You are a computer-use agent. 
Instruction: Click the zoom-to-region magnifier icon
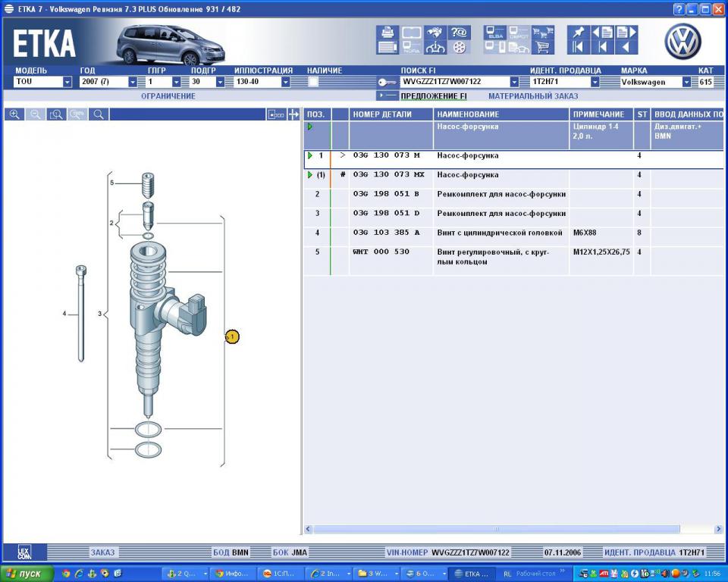[x=56, y=114]
